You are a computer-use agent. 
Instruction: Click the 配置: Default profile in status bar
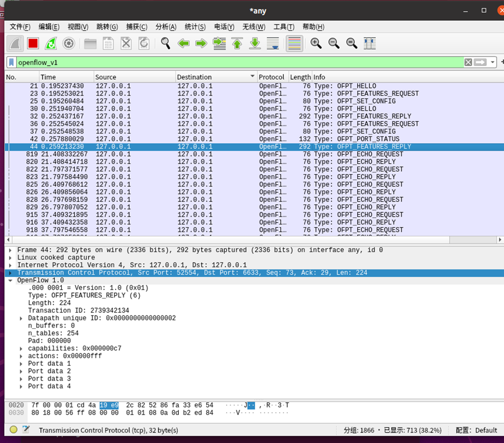477,430
